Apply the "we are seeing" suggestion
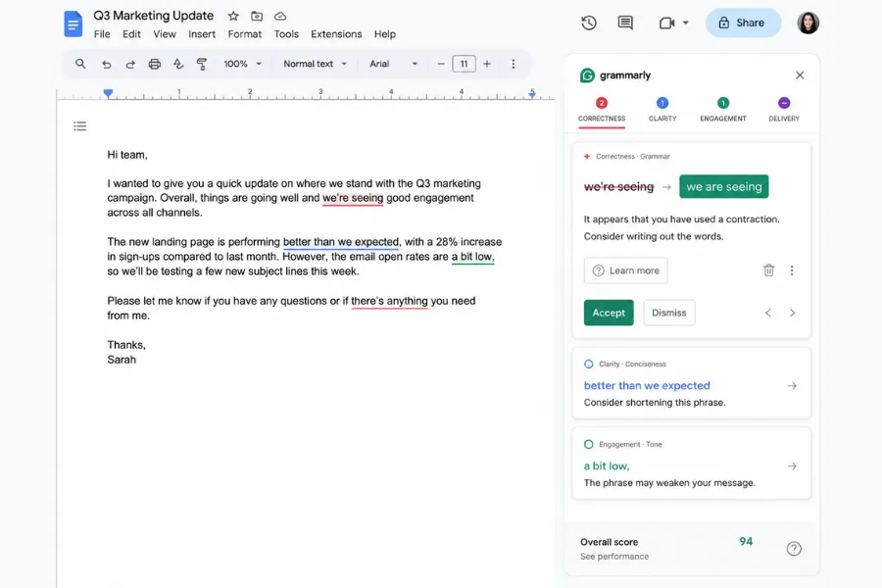Screen dimensions: 882x588 tap(723, 187)
